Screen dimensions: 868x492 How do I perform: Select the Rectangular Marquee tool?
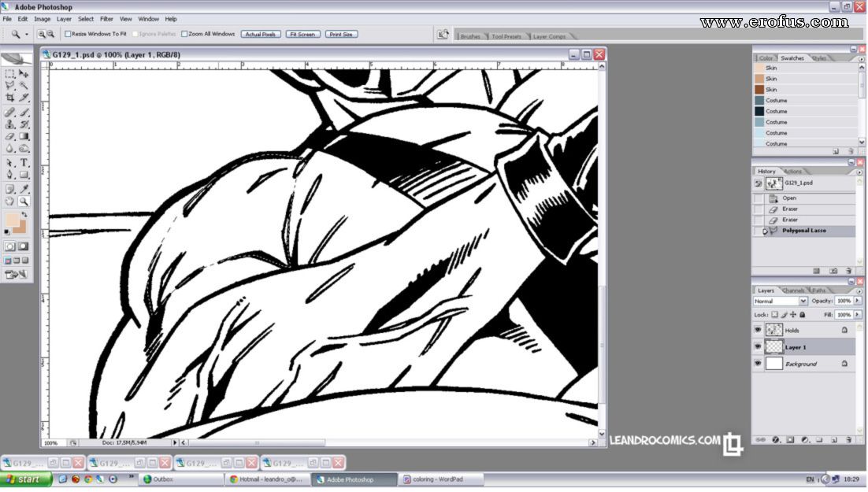pos(9,73)
